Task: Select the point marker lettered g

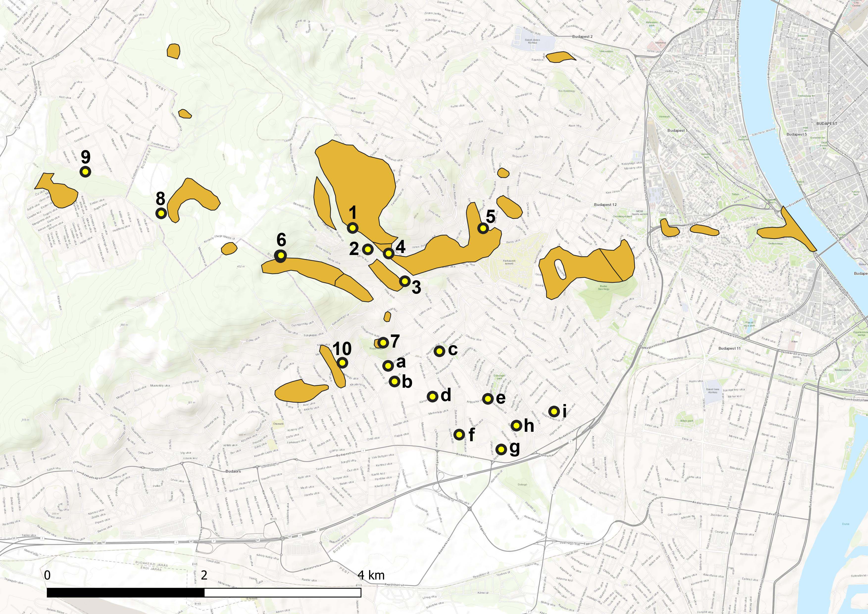Action: tap(501, 449)
